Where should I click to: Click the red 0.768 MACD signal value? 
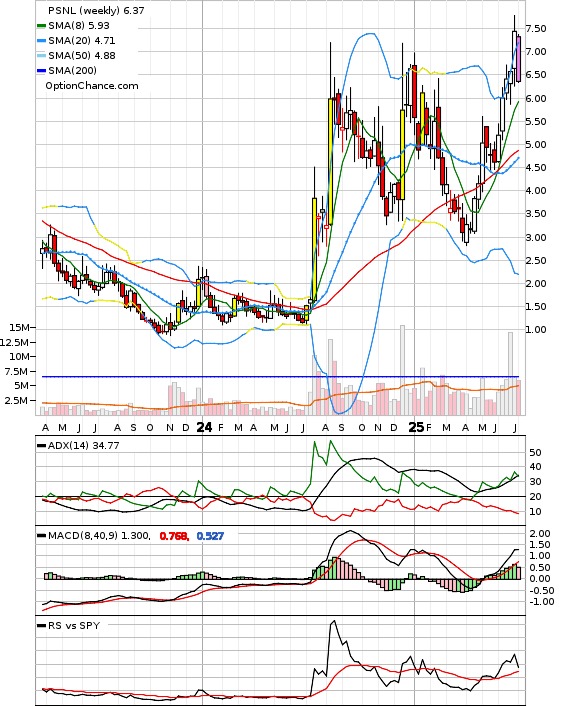[174, 536]
